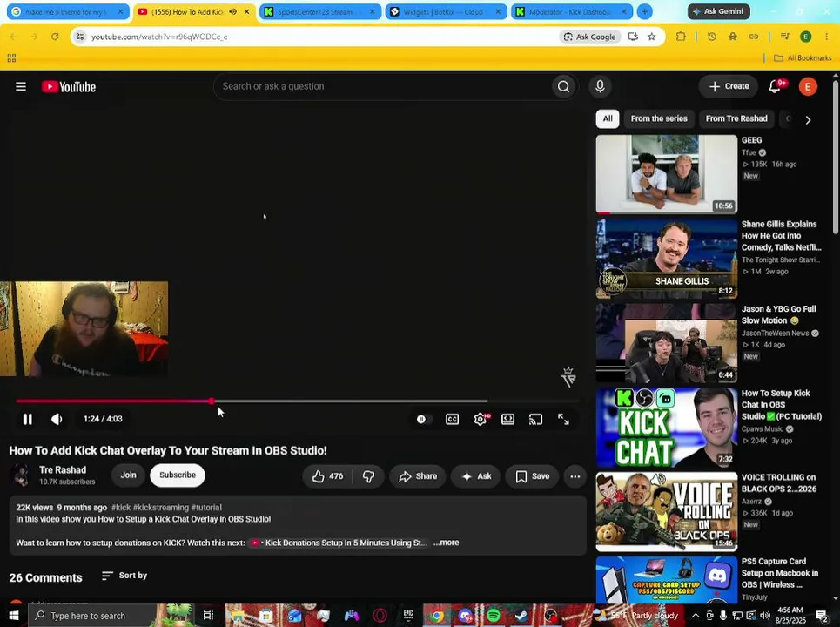Open the player settings gear

[x=480, y=419]
